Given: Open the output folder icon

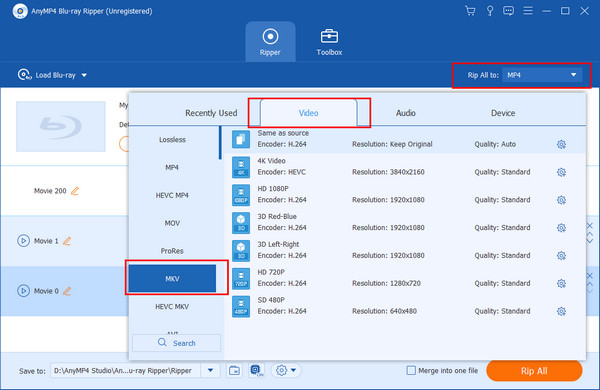Looking at the screenshot, I should (234, 370).
